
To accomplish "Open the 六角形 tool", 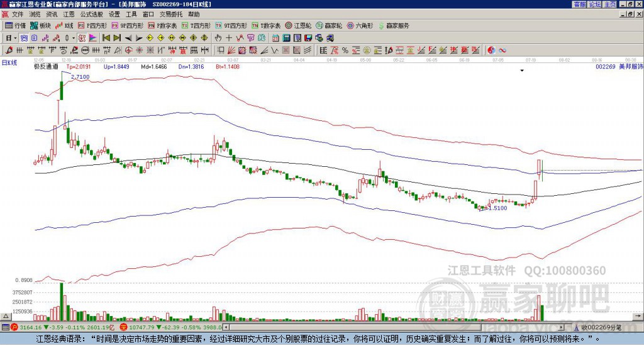I will 360,25.
